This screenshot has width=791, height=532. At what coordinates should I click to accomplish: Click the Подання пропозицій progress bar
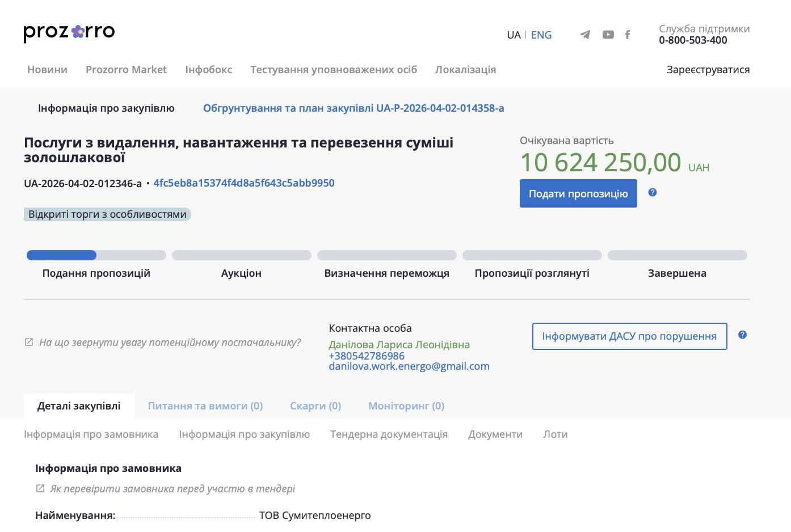96,256
